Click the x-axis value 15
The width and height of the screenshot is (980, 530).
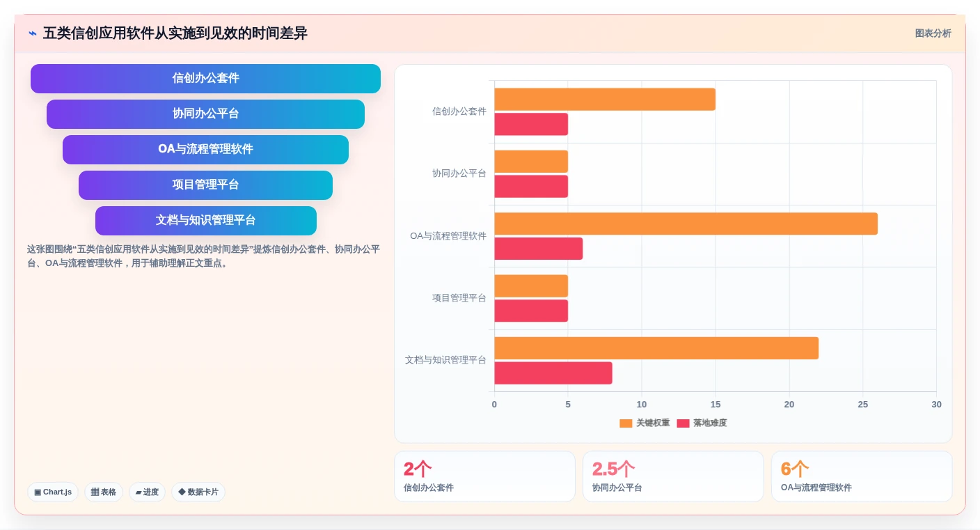pyautogui.click(x=716, y=405)
